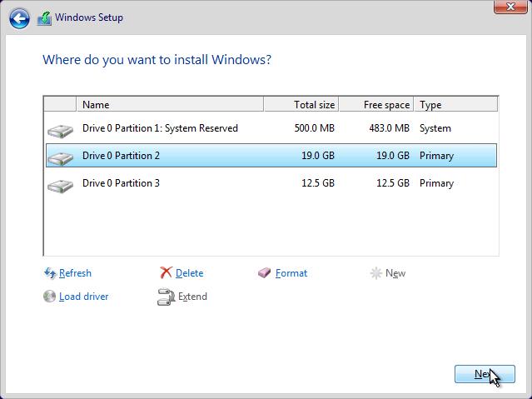Screen dimensions: 532x399
Task: Sort by the Type column header
Action: pyautogui.click(x=455, y=105)
